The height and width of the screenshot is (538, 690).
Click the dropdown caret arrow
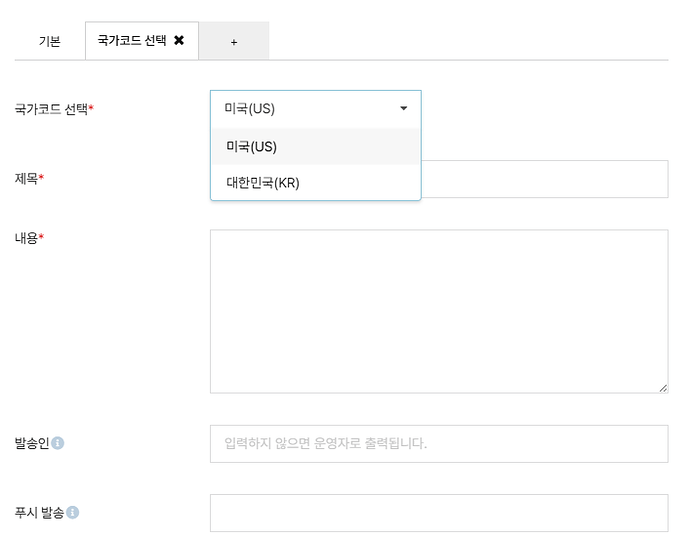click(x=404, y=108)
